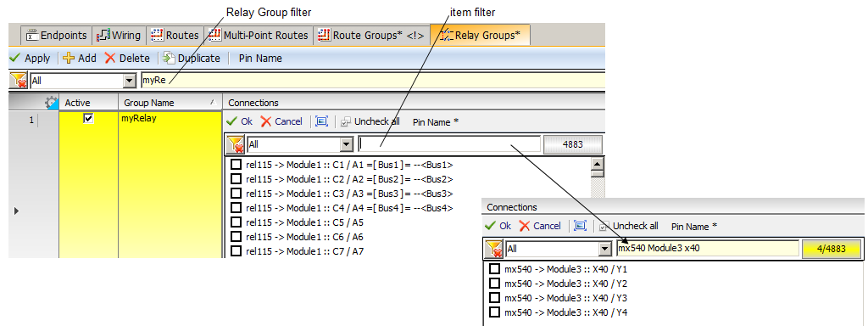
Task: Click the Apply button in the toolbar
Action: click(30, 59)
